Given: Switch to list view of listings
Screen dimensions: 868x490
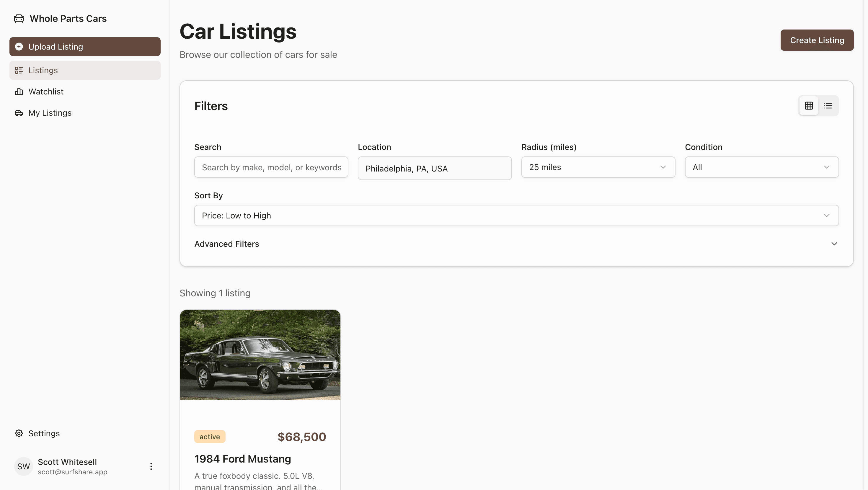Looking at the screenshot, I should pyautogui.click(x=828, y=105).
